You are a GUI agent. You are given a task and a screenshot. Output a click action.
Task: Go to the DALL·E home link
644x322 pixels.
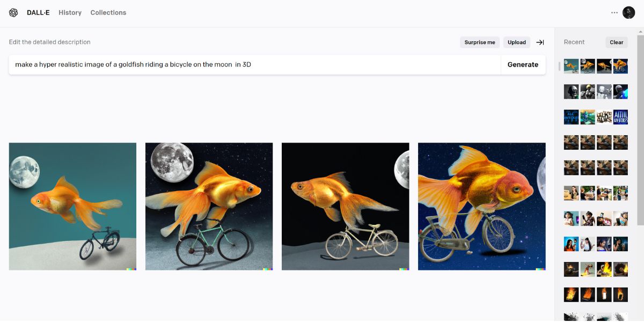(x=38, y=13)
